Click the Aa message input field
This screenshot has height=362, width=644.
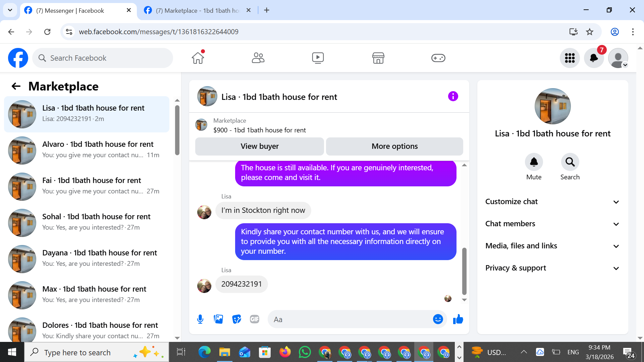(x=351, y=319)
